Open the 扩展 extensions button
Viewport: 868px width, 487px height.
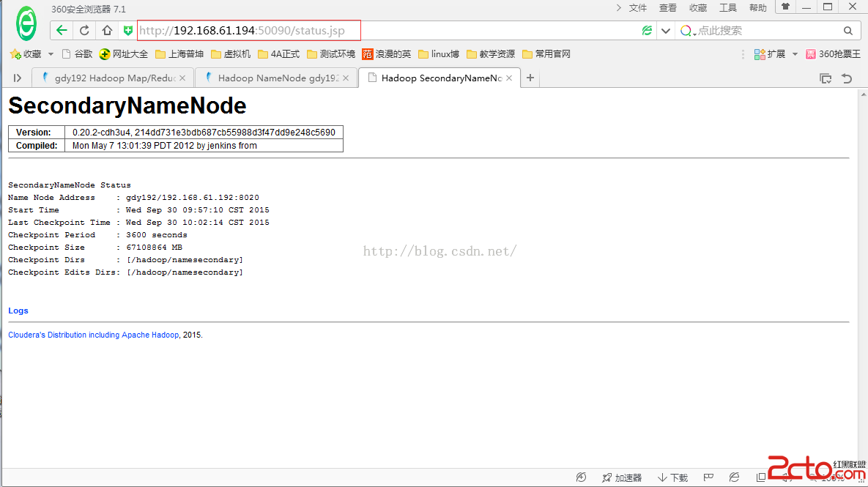pos(769,53)
